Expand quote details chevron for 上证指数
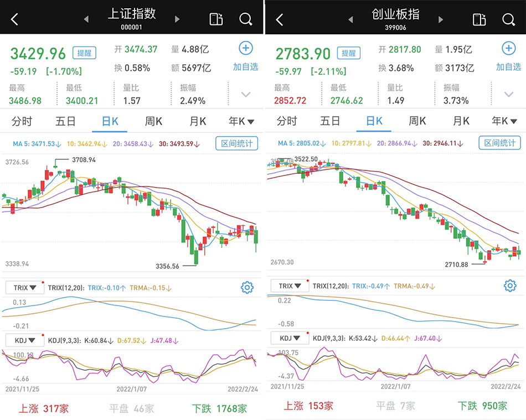The height and width of the screenshot is (420, 526). tap(246, 95)
